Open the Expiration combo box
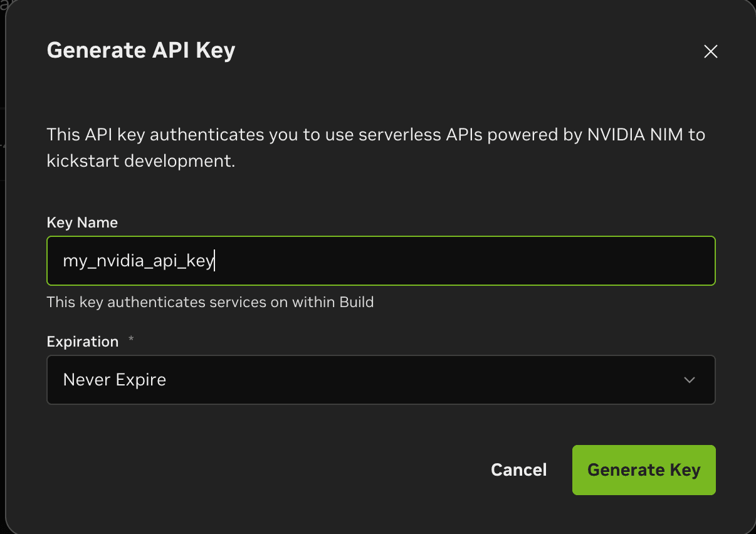 click(381, 380)
